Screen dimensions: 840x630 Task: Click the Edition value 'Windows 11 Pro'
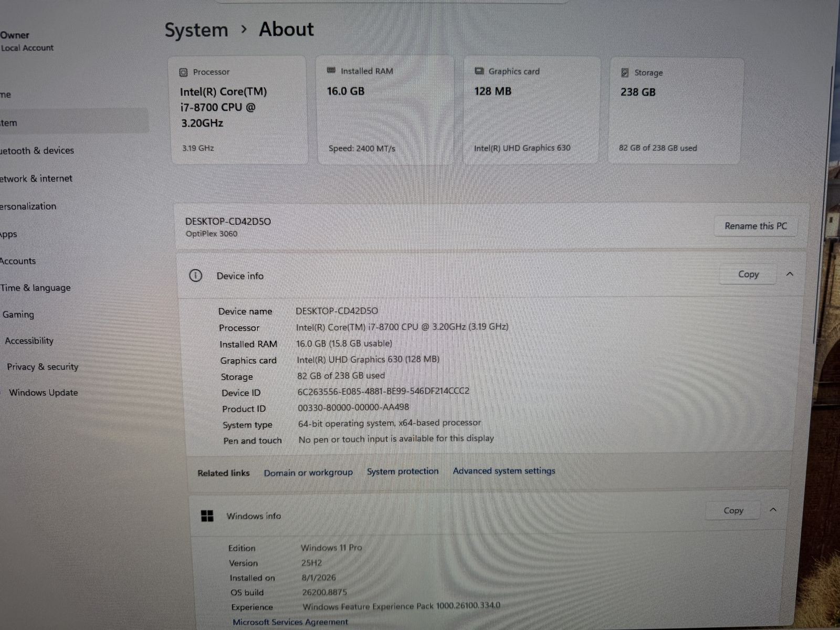tap(331, 548)
